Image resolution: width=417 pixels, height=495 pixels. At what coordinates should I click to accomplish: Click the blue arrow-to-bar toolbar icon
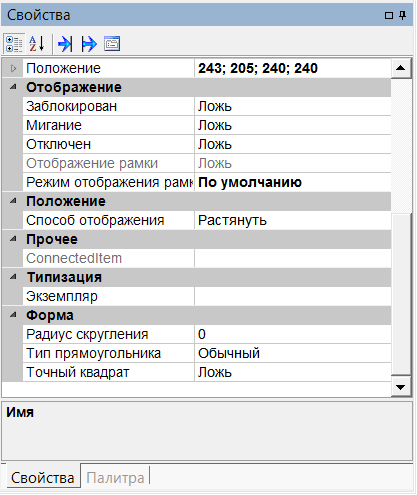tap(65, 44)
